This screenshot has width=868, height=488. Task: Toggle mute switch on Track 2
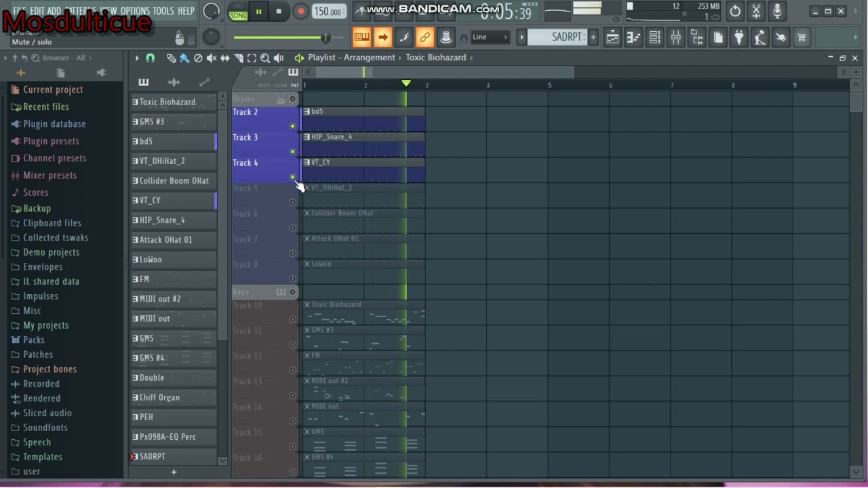[292, 126]
